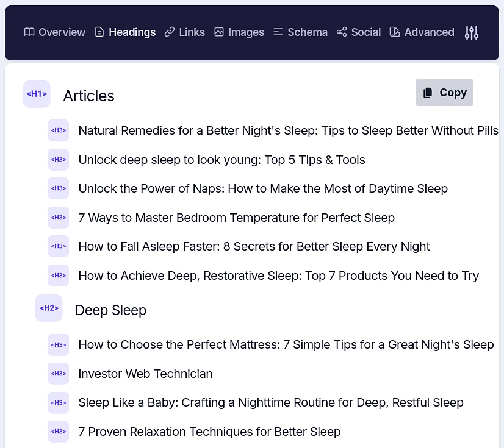The image size is (504, 448).
Task: Select the '7 Ways to Master Bedroom Temperature' heading
Action: click(237, 218)
